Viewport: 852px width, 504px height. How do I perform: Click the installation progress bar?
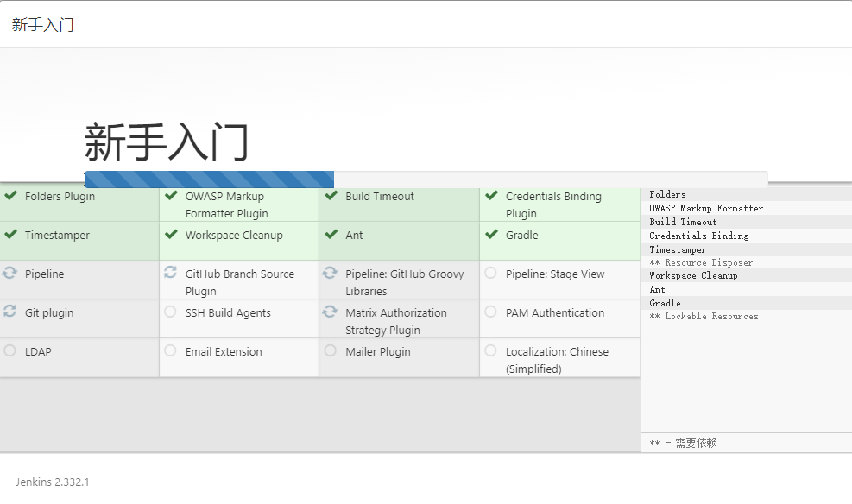426,180
